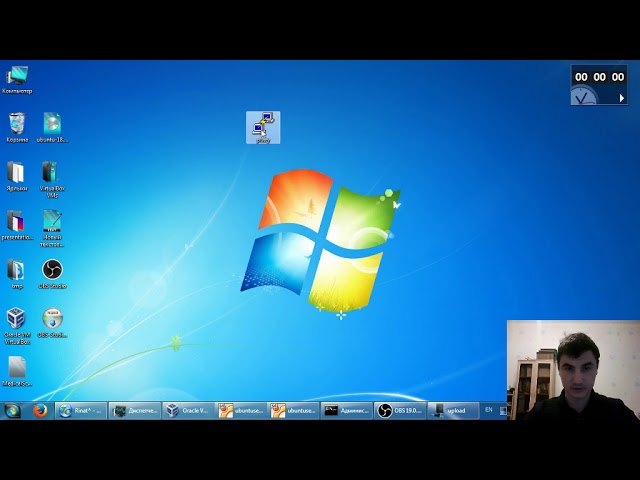
Task: Switch to second ubuntuserver taskbar window
Action: [x=293, y=411]
